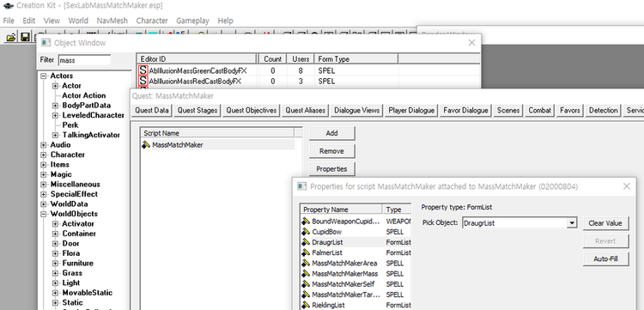Click the Script Name column header
This screenshot has width=644, height=310.
(x=217, y=133)
